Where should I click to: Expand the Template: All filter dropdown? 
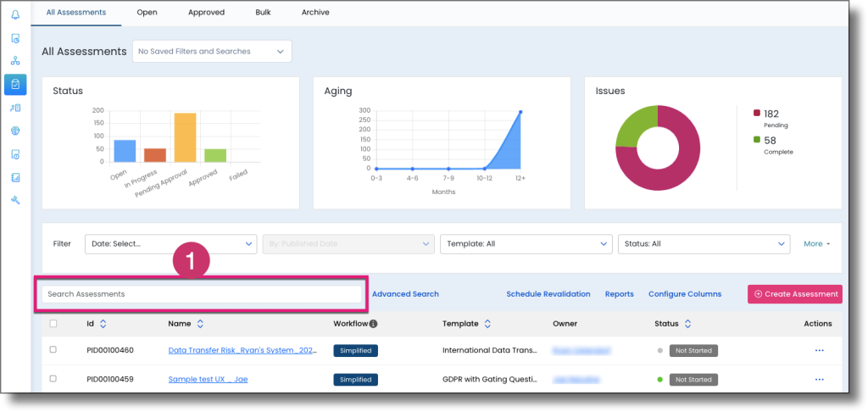[x=526, y=243]
